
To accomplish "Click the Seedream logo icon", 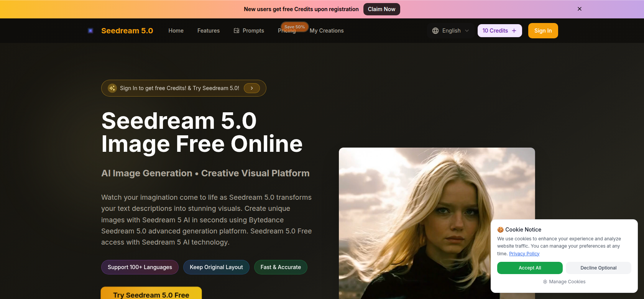I will (x=90, y=31).
